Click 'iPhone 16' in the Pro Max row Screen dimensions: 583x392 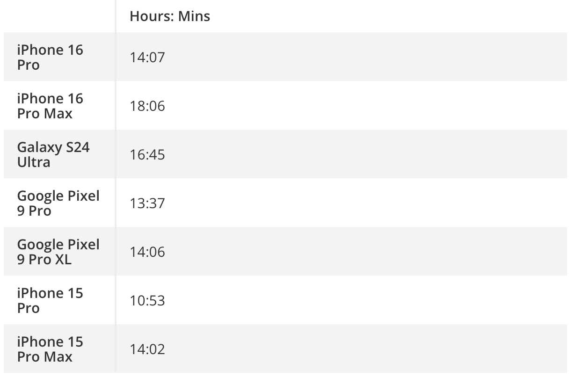[50, 99]
